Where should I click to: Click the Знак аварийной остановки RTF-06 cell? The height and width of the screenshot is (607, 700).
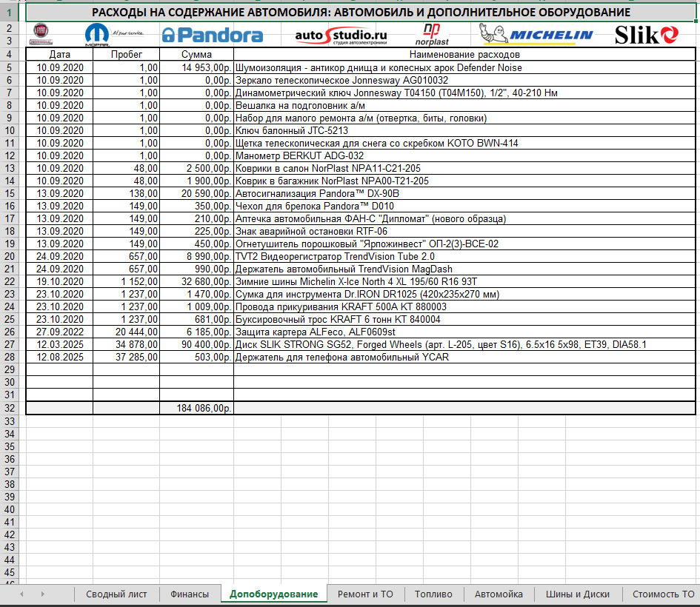[x=464, y=232]
